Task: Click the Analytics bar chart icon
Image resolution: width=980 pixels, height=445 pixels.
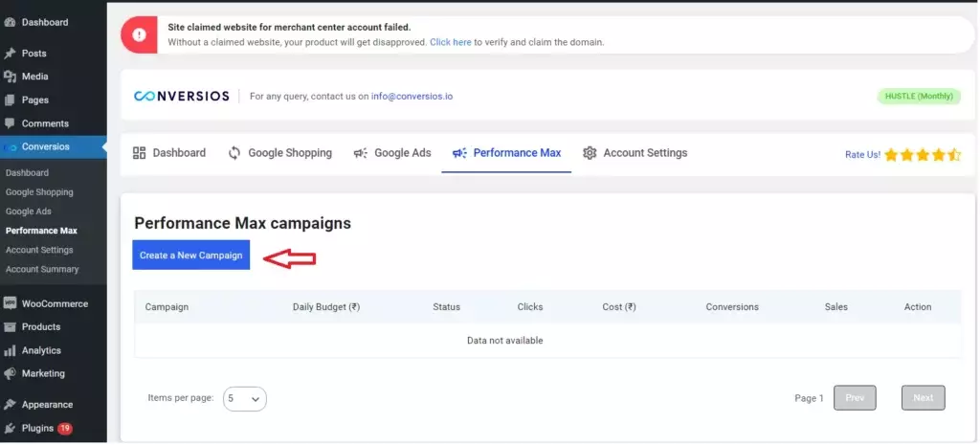Action: point(10,350)
